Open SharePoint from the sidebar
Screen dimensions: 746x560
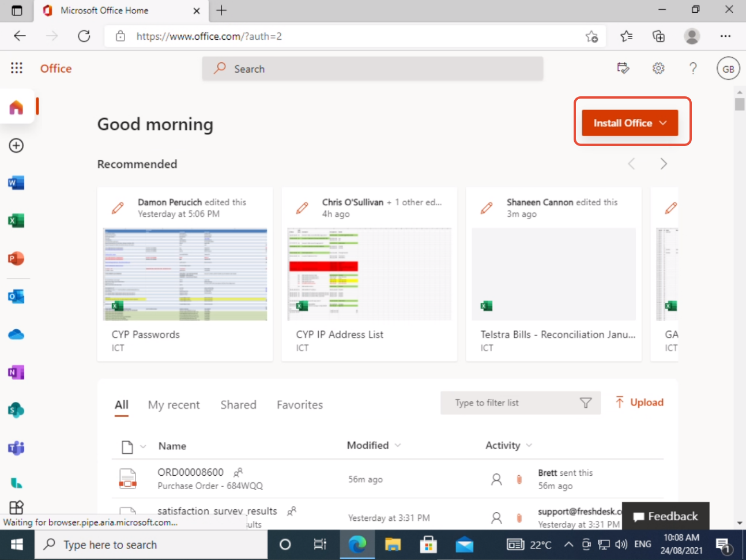16,410
